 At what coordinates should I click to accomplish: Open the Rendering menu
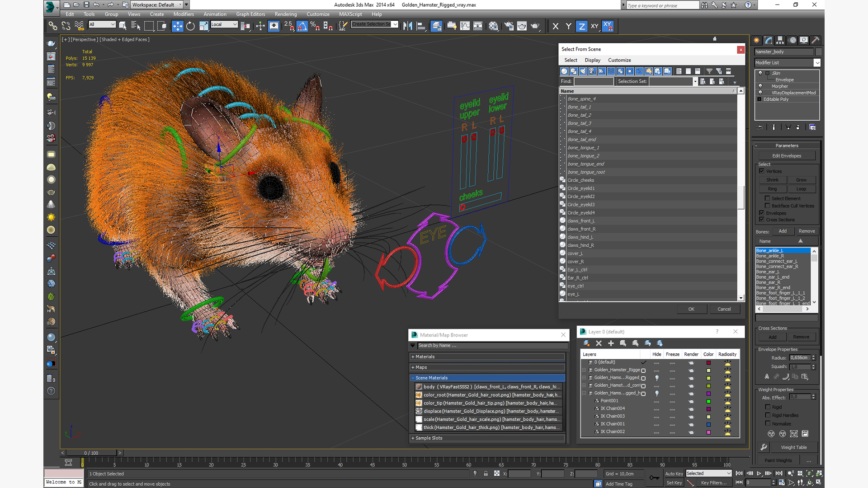[x=286, y=14]
